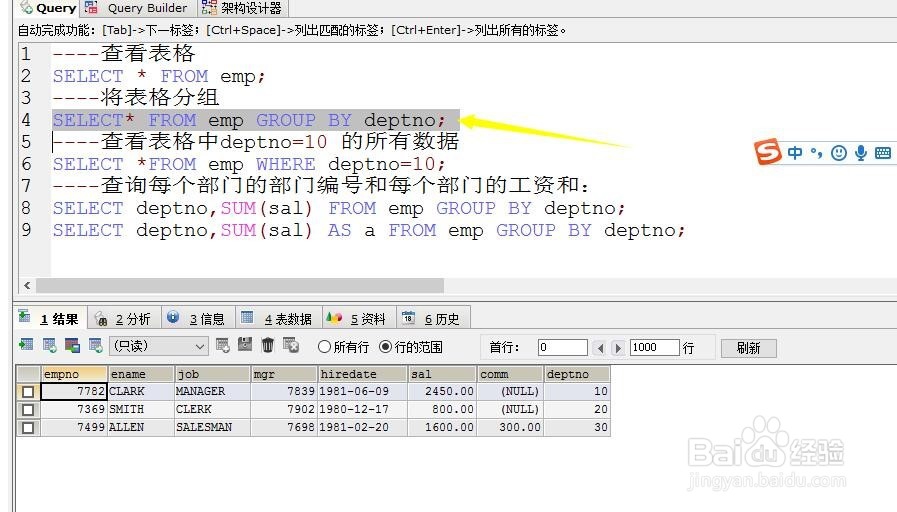This screenshot has height=512, width=897.
Task: Click cell MANAGER in job column
Action: point(212,391)
